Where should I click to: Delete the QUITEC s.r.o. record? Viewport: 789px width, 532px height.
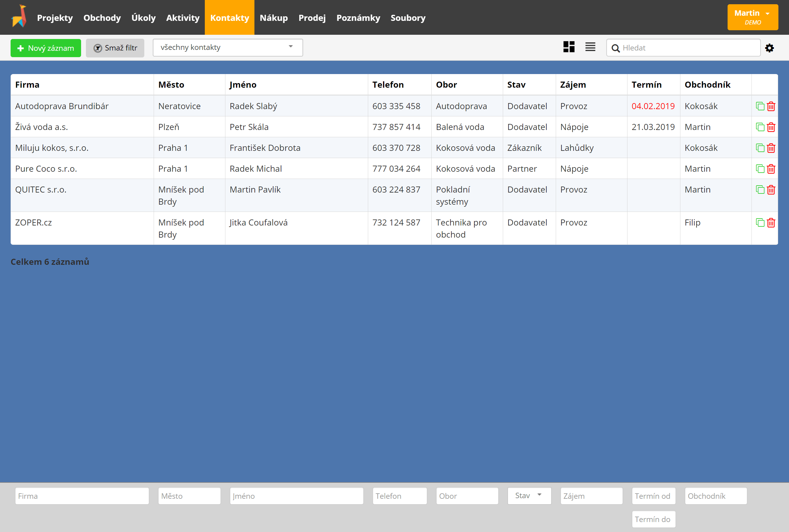tap(771, 190)
